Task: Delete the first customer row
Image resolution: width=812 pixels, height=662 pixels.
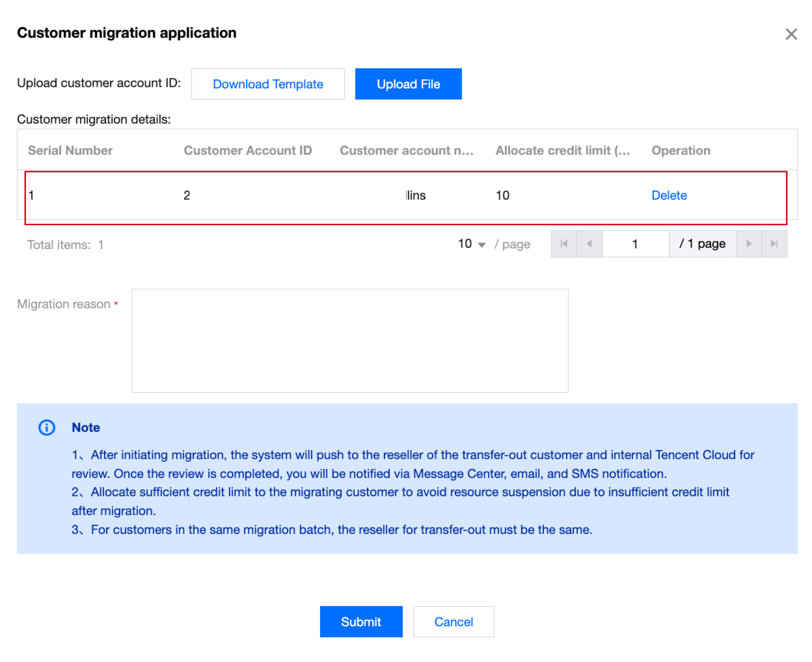Action: pos(669,195)
